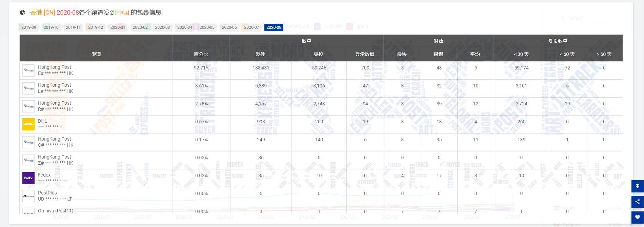Click the < 30 天 column header
644x227 pixels.
(x=521, y=54)
